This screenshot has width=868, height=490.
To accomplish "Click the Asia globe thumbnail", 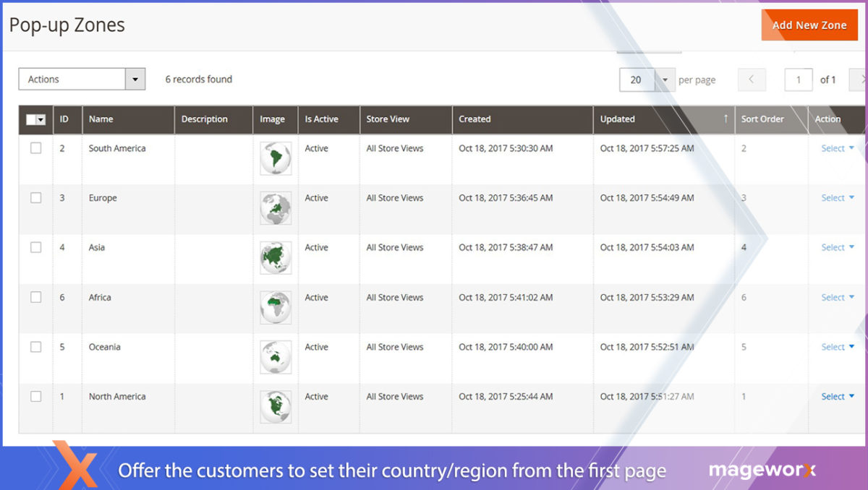I will click(276, 257).
